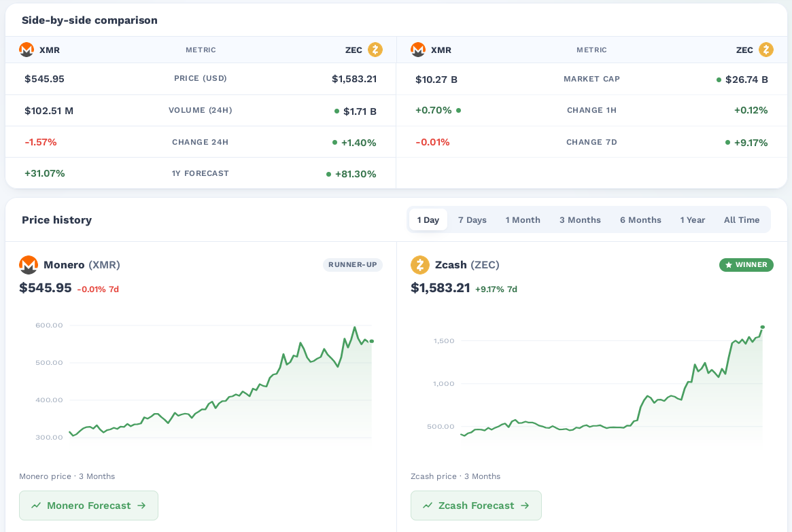Click the Monero price · 3 Months caption

tap(67, 476)
